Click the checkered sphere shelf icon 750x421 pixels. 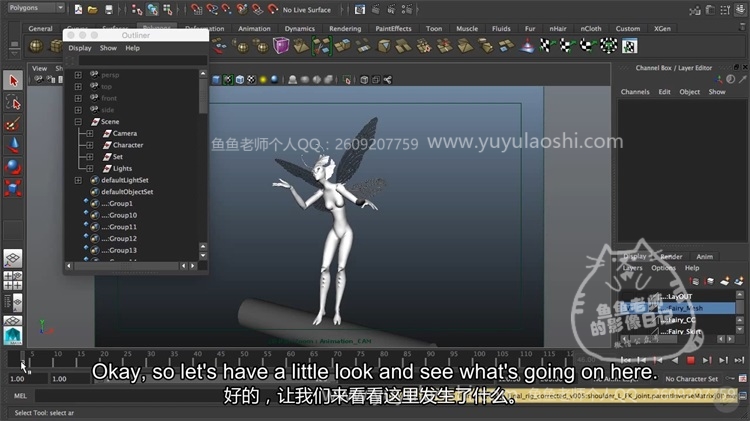(608, 46)
